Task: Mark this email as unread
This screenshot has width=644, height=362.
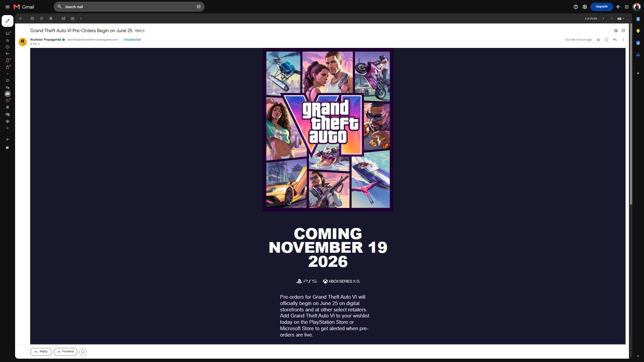Action: pyautogui.click(x=63, y=18)
